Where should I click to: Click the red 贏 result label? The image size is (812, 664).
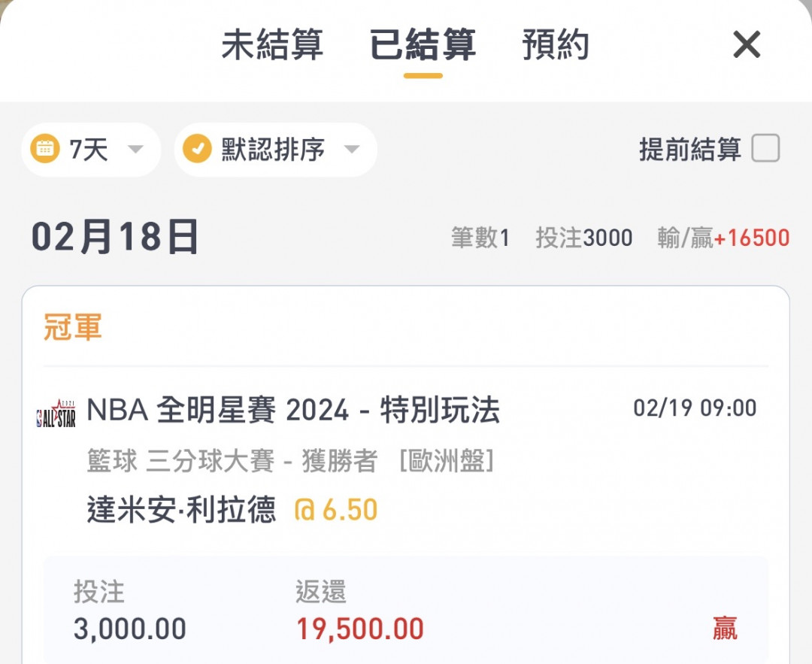click(725, 628)
